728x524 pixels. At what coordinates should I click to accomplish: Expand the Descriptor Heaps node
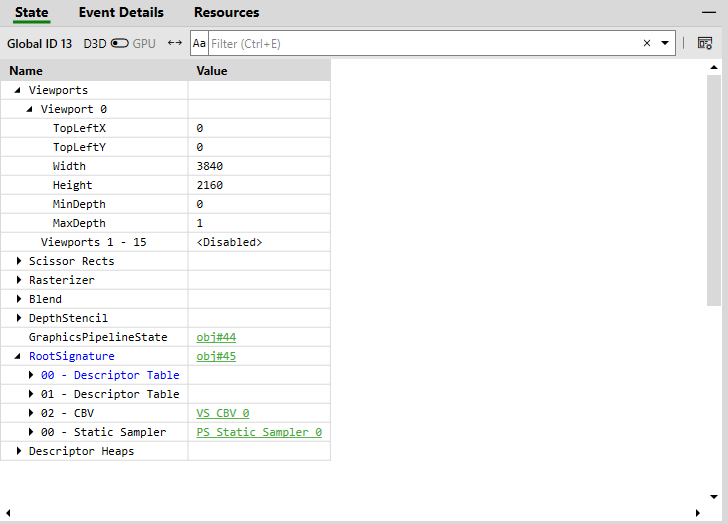point(19,451)
